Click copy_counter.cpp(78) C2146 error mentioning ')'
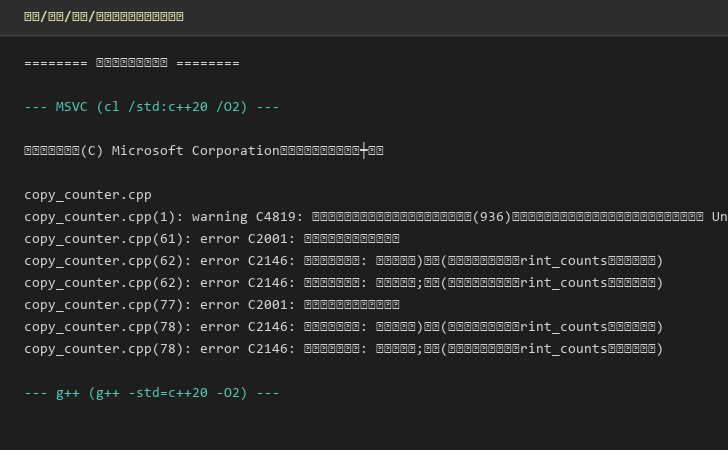The height and width of the screenshot is (450, 728). pyautogui.click(x=344, y=327)
